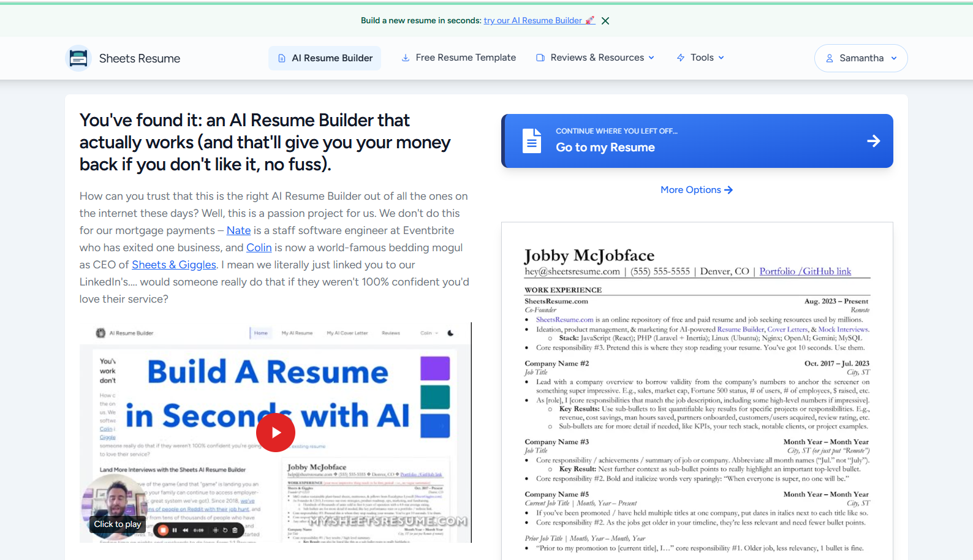Open Colin's LinkedIn link
Image resolution: width=973 pixels, height=560 pixels.
pos(259,248)
